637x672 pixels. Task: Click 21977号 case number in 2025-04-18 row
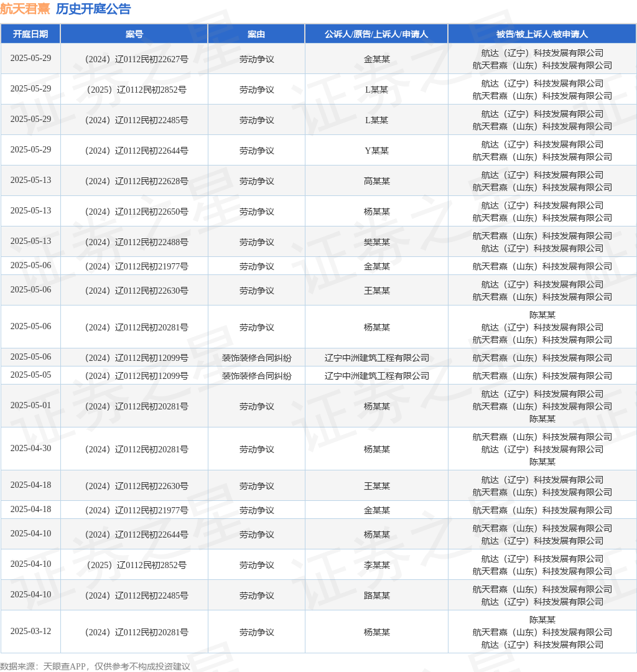(136, 510)
